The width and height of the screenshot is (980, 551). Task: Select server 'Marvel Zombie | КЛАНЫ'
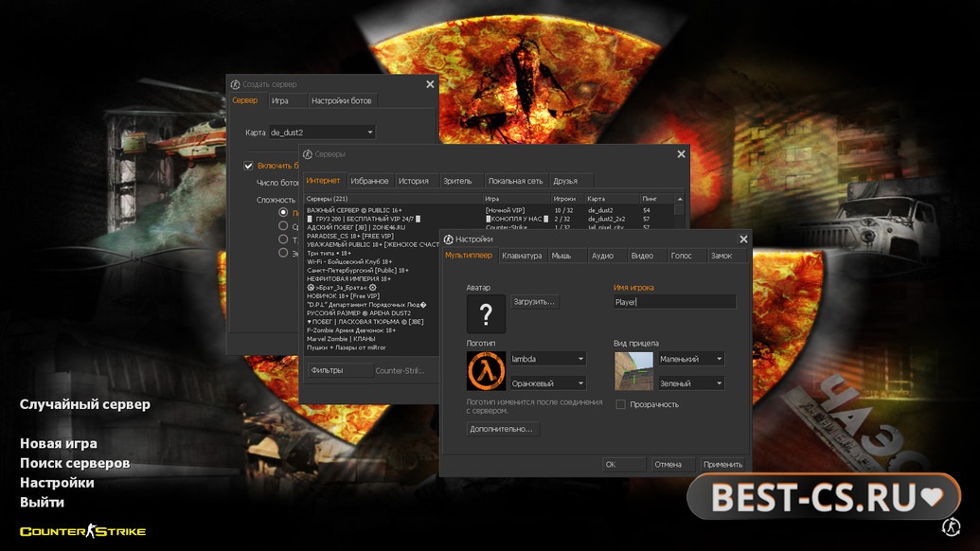click(x=341, y=339)
